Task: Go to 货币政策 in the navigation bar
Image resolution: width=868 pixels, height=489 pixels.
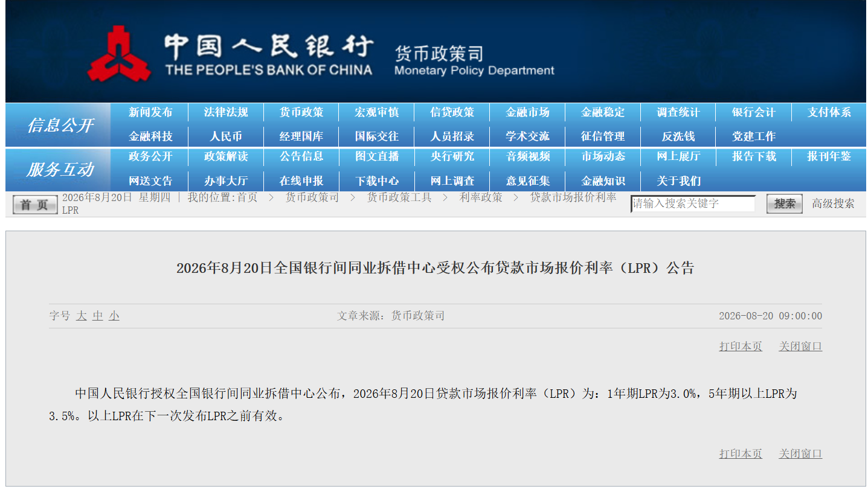Action: (301, 112)
